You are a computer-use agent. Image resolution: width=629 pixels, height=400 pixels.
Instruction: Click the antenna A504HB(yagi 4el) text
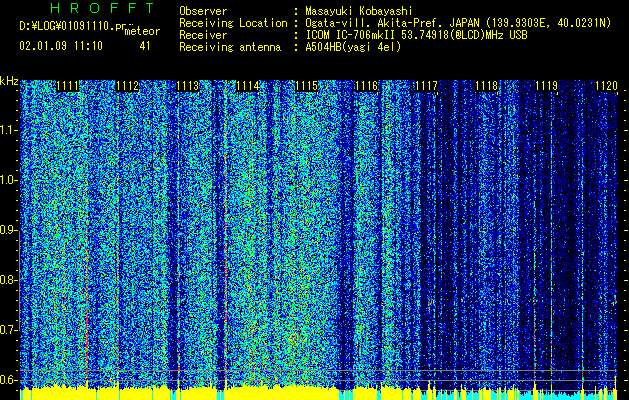point(353,47)
